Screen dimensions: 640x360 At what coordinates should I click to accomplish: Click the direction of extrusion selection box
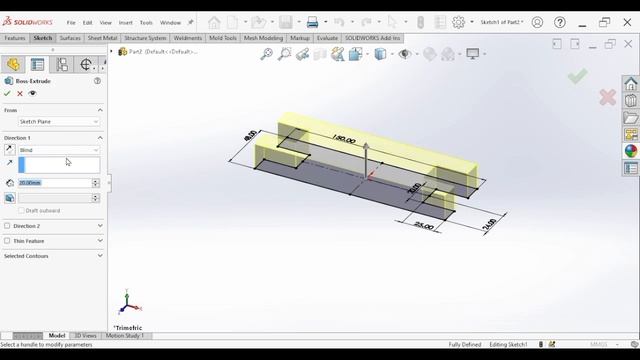tap(59, 165)
